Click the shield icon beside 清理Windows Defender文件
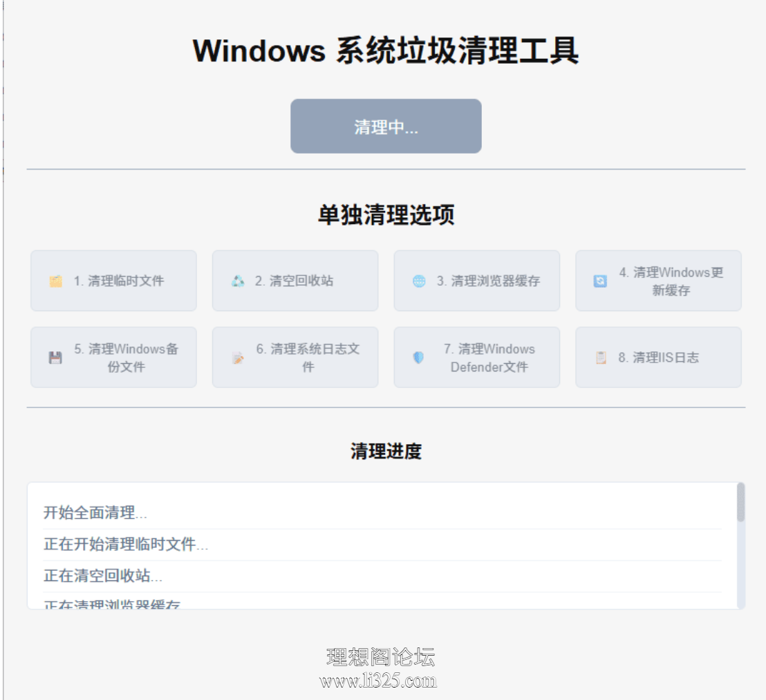Viewport: 766px width, 700px height. [x=419, y=358]
